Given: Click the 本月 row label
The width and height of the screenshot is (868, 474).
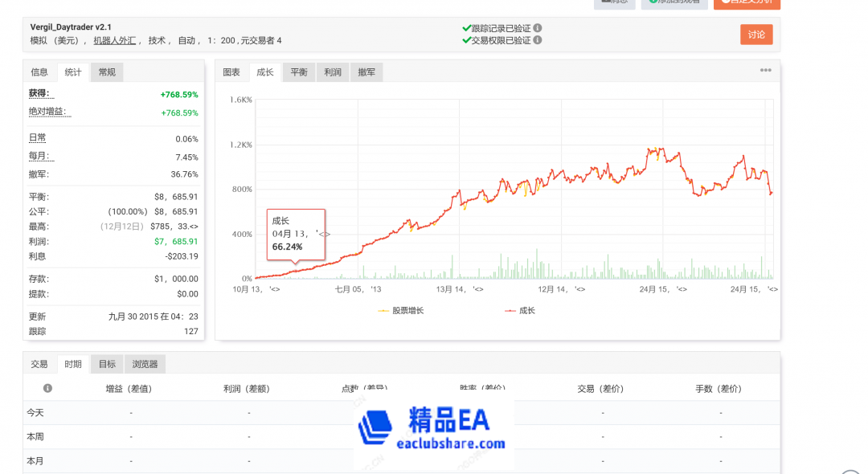Looking at the screenshot, I should click(35, 460).
